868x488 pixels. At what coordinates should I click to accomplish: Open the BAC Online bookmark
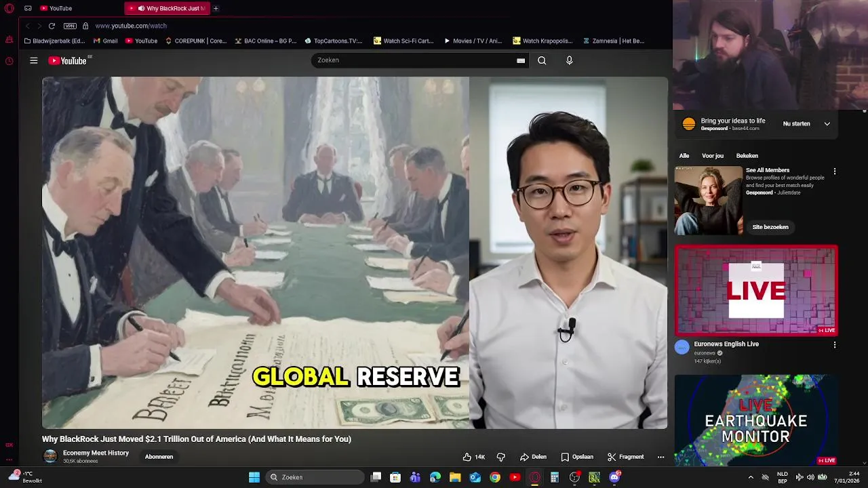(266, 41)
